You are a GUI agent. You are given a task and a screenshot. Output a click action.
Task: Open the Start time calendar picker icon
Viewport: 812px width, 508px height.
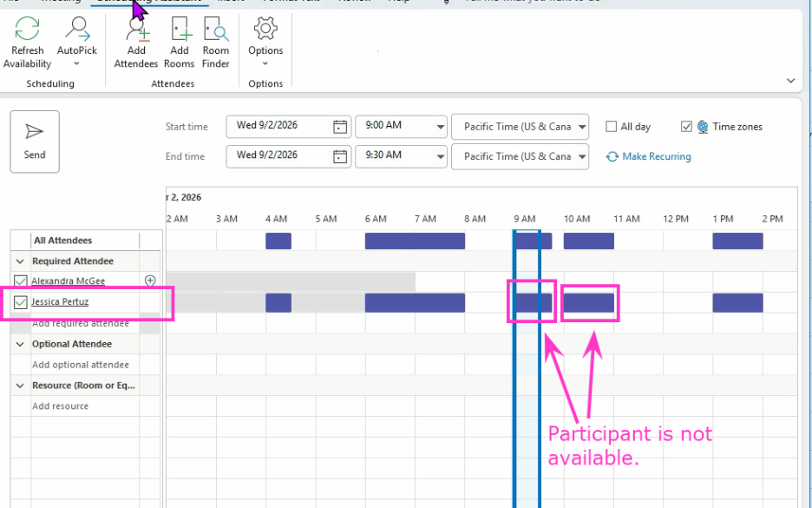click(x=340, y=127)
